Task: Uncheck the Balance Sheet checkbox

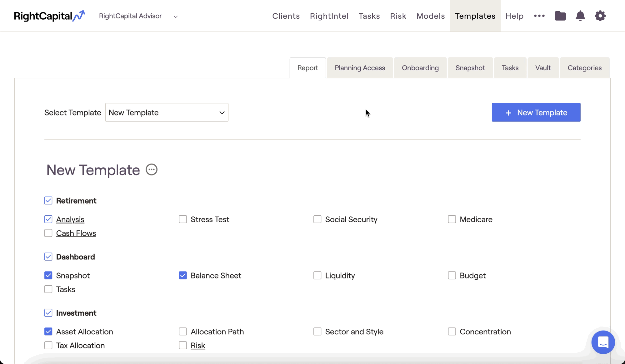Action: [x=183, y=275]
